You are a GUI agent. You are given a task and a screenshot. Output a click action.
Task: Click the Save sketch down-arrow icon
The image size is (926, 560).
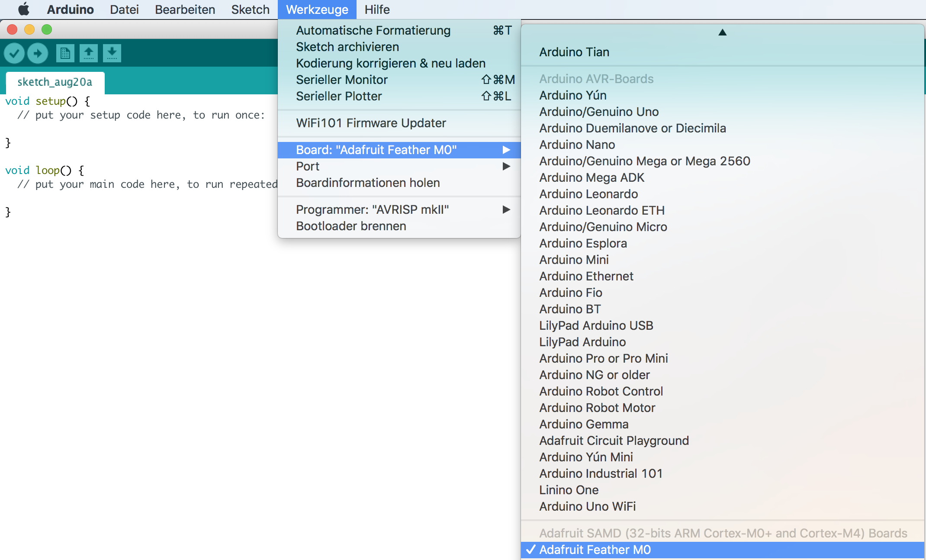click(x=112, y=53)
